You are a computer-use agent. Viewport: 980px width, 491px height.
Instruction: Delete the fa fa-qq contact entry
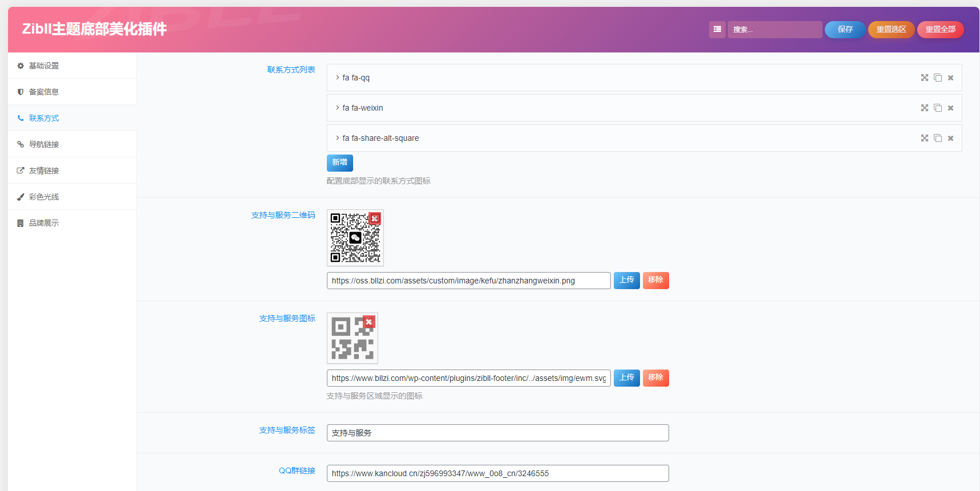coord(950,78)
